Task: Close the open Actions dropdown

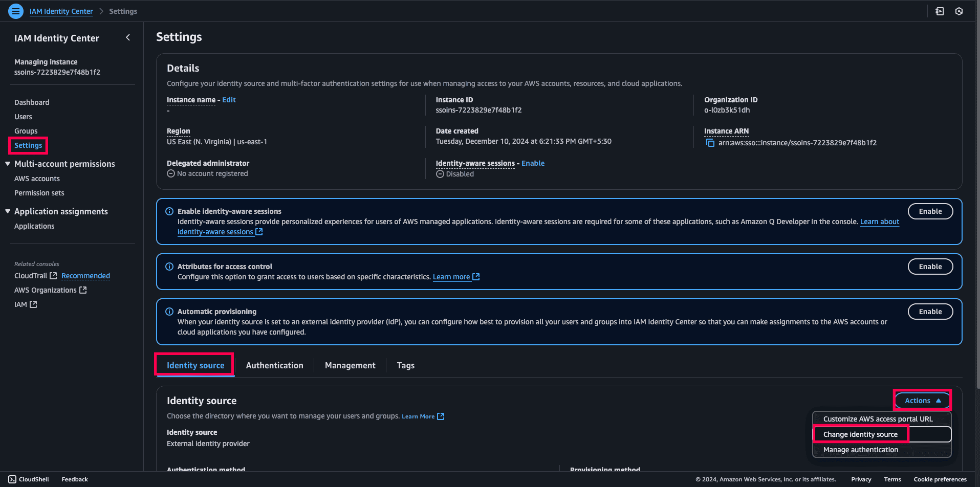Action: [921, 401]
